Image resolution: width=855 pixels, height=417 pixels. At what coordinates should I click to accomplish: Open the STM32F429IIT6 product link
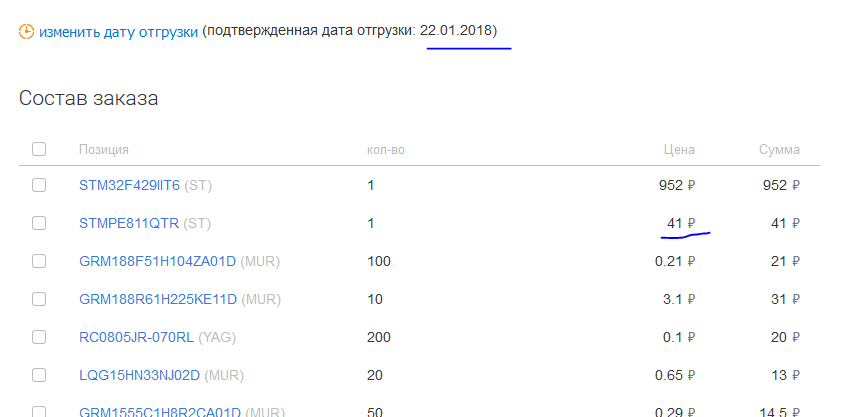click(129, 185)
